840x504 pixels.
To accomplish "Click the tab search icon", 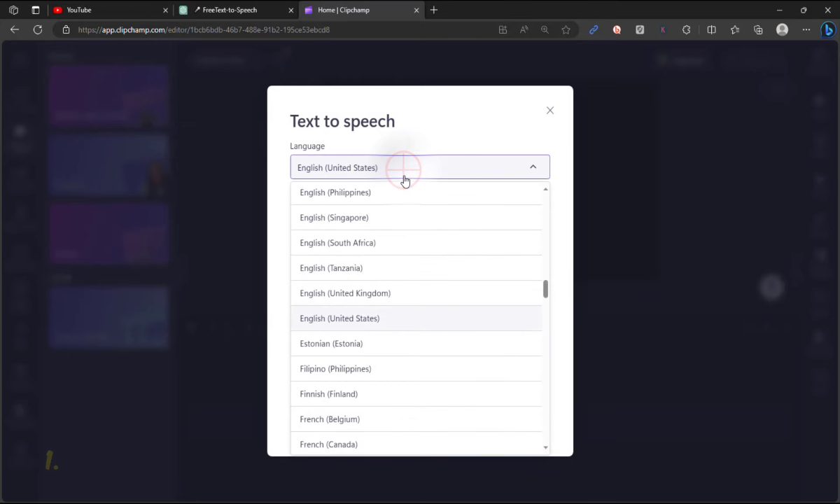I will coord(13,10).
